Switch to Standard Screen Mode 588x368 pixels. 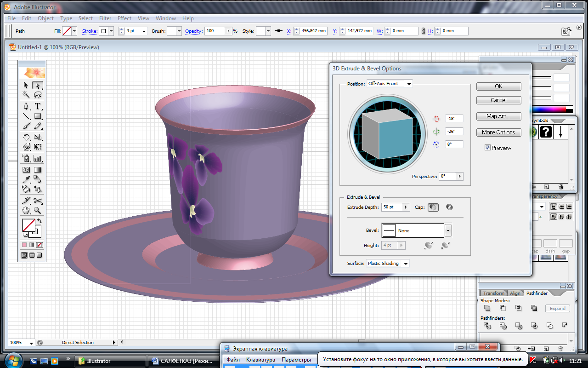[24, 255]
